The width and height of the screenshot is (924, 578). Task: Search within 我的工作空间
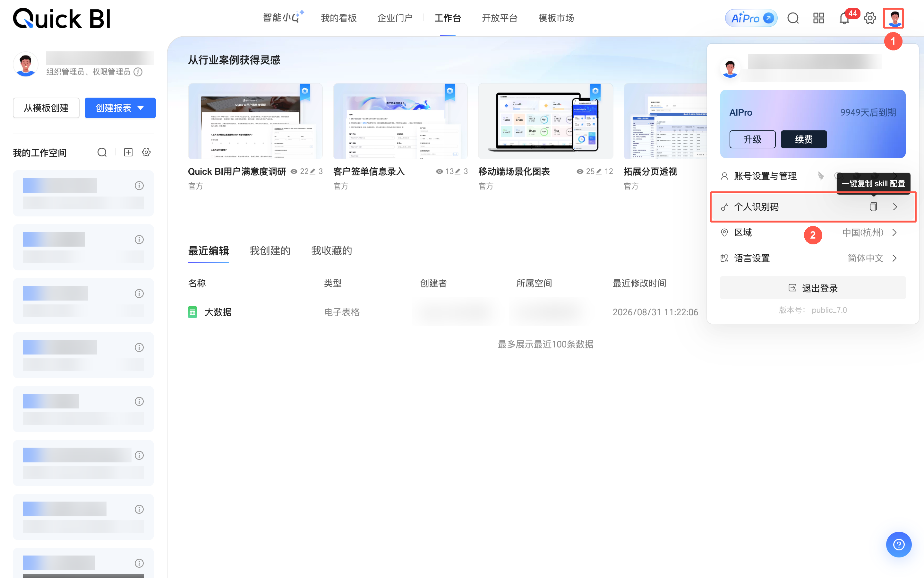pos(102,153)
